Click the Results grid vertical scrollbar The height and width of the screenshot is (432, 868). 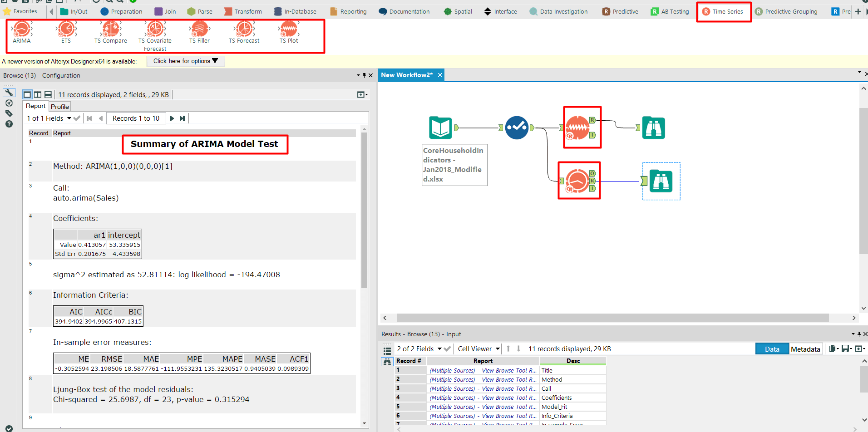click(x=863, y=379)
